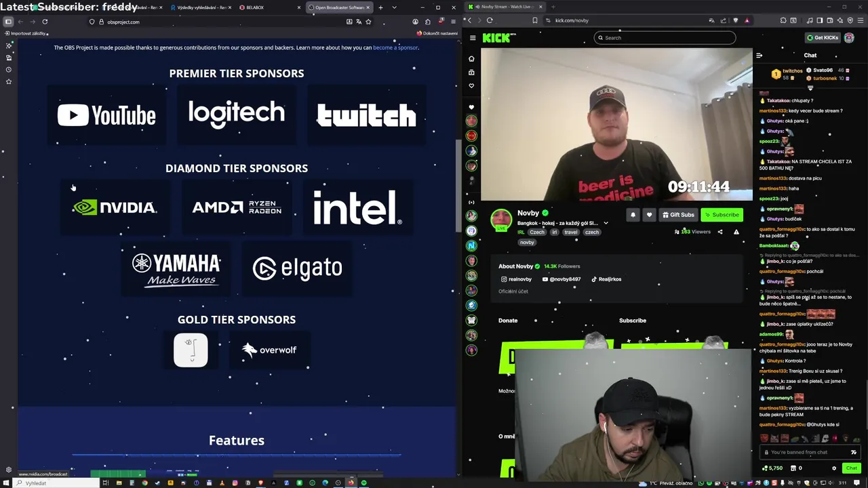Click the travel tag

click(571, 232)
